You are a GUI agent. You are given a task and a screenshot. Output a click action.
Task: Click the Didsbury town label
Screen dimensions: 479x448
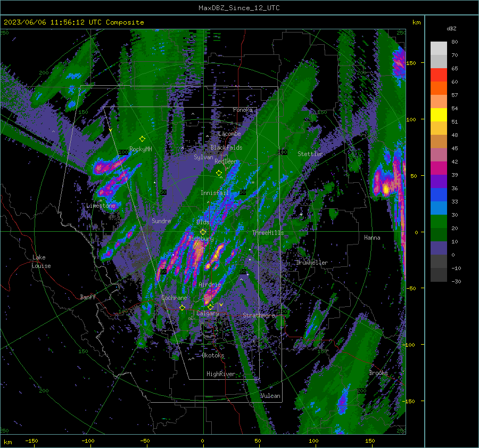click(201, 239)
